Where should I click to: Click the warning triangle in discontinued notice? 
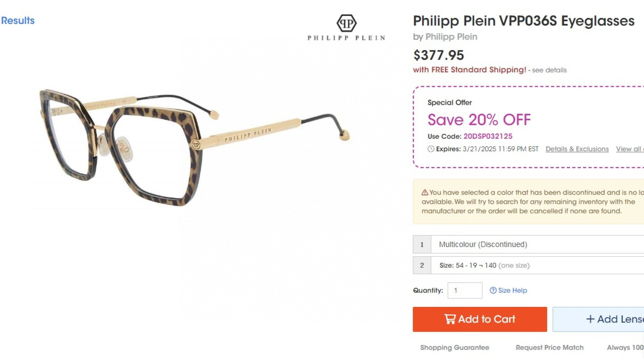click(425, 193)
